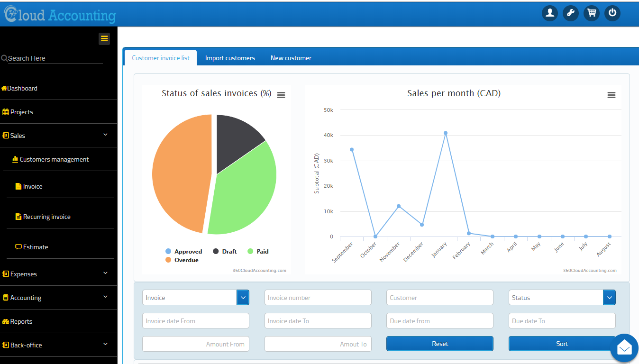Open Recurring invoice in the sidebar

43,217
